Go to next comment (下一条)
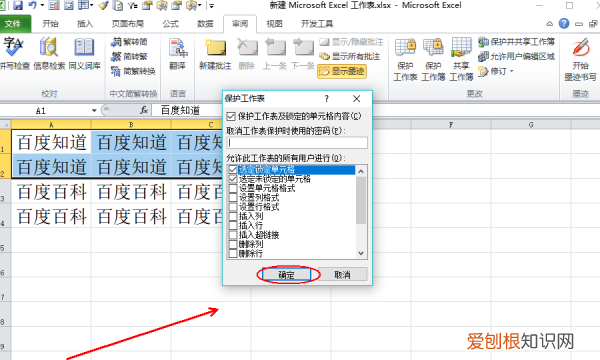This screenshot has width=600, height=360. coord(303,54)
